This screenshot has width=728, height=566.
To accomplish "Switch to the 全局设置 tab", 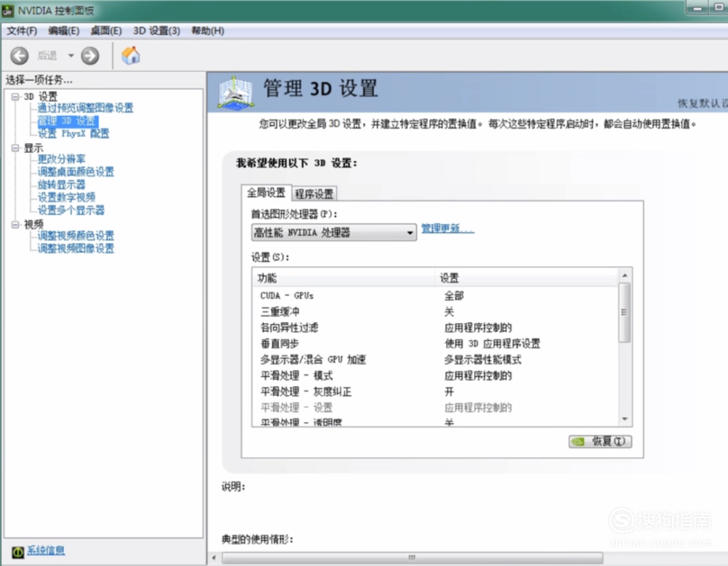I will point(266,193).
